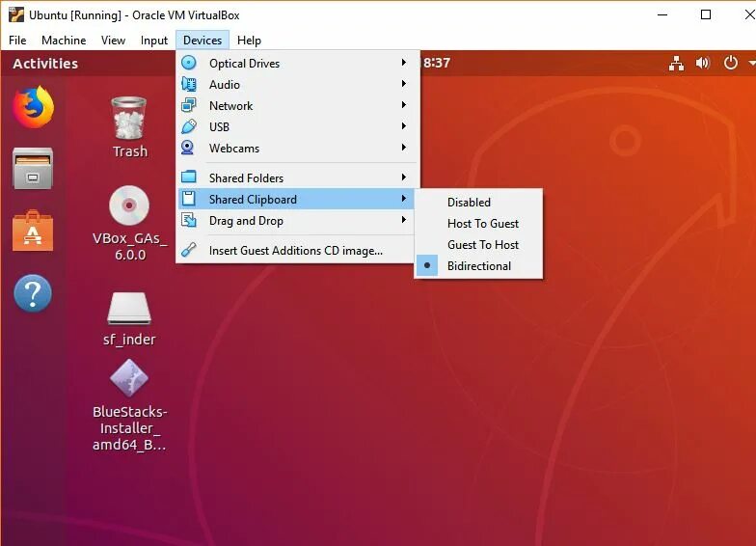Click the Drag and Drop icon

(x=189, y=220)
